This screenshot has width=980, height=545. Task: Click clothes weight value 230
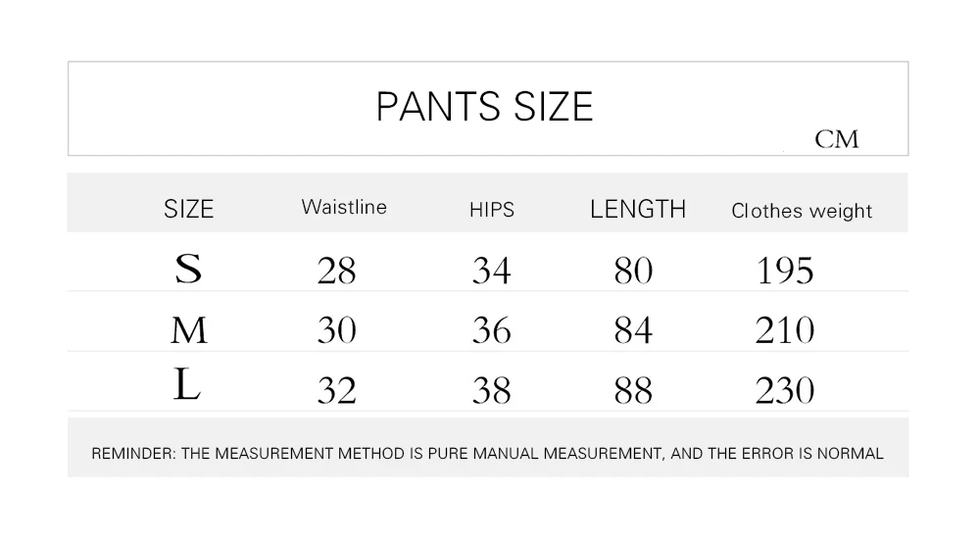tap(785, 391)
